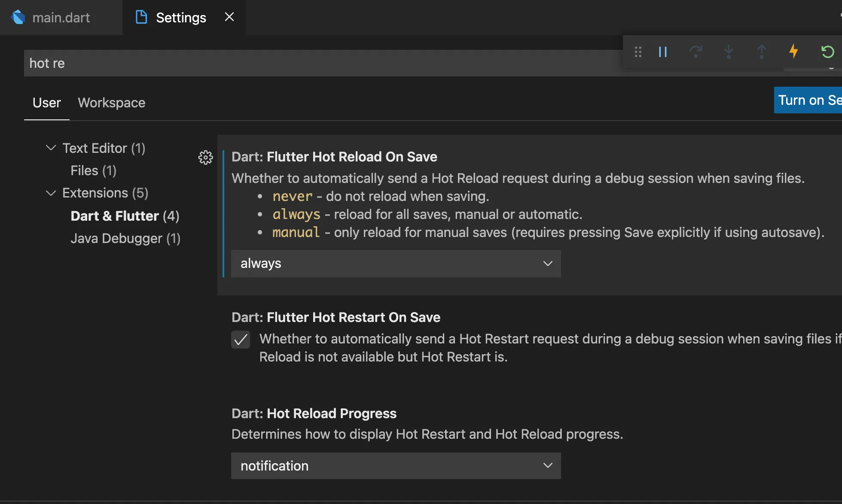This screenshot has height=504, width=842.
Task: Open the 'notification' progress dropdown
Action: point(396,466)
